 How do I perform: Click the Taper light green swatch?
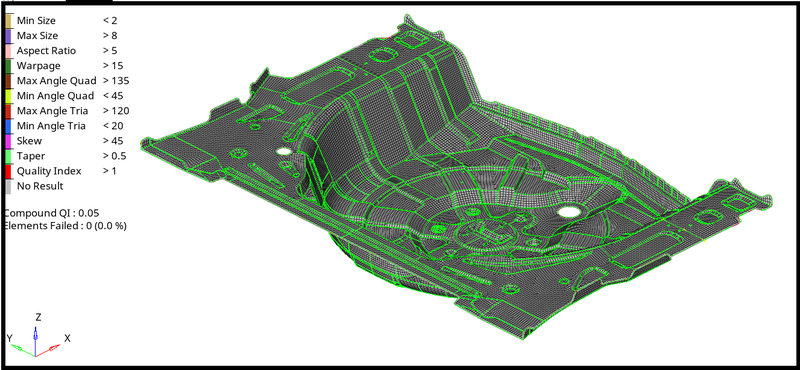(8, 156)
